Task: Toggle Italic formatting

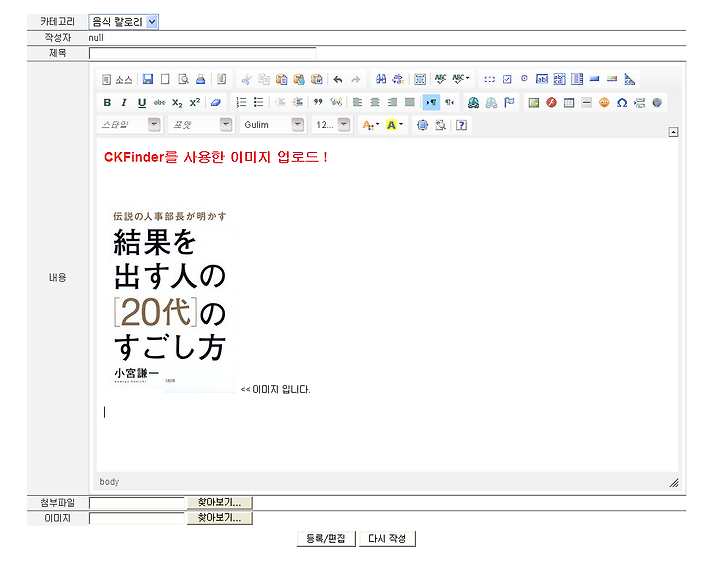Action: pyautogui.click(x=124, y=102)
